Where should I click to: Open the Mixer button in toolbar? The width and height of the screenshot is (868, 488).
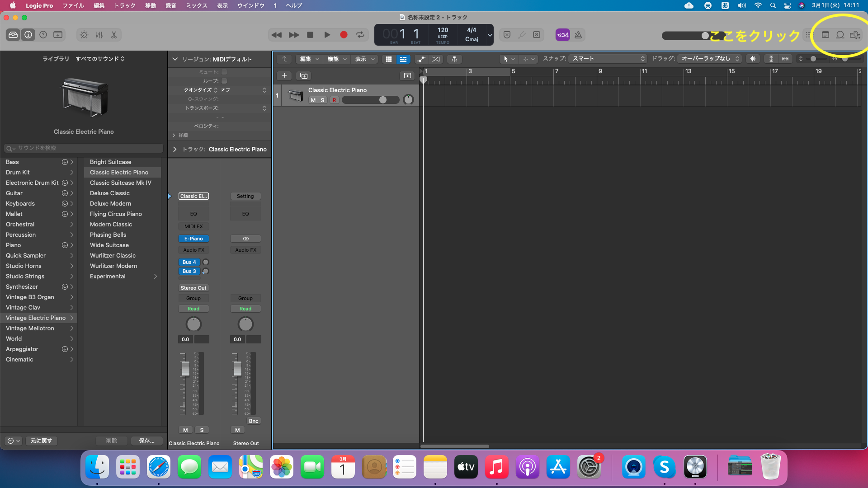(99, 35)
